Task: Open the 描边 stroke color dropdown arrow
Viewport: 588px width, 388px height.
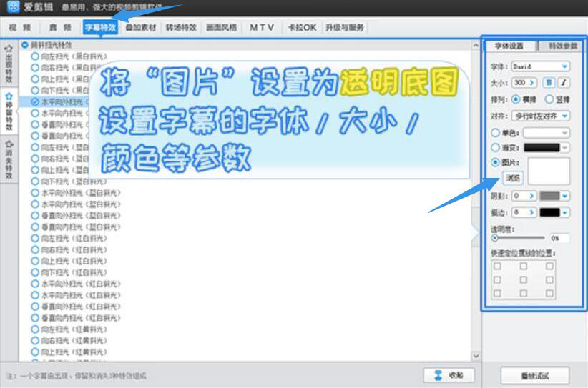Action: (564, 212)
